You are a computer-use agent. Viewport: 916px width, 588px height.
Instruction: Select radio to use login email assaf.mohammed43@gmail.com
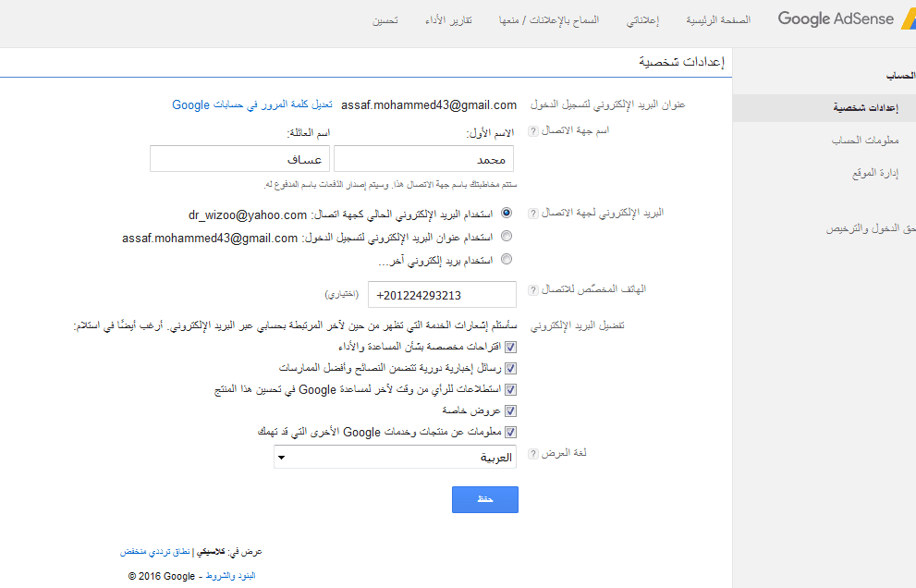[507, 236]
